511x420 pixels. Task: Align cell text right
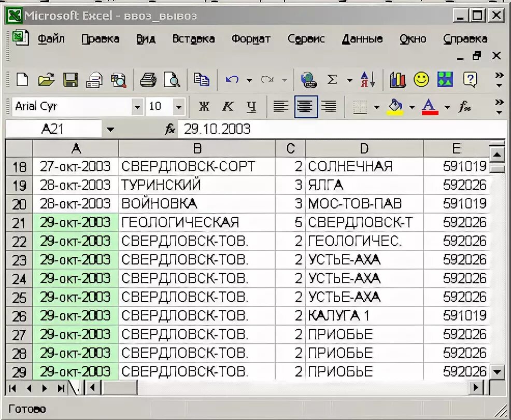coord(329,107)
